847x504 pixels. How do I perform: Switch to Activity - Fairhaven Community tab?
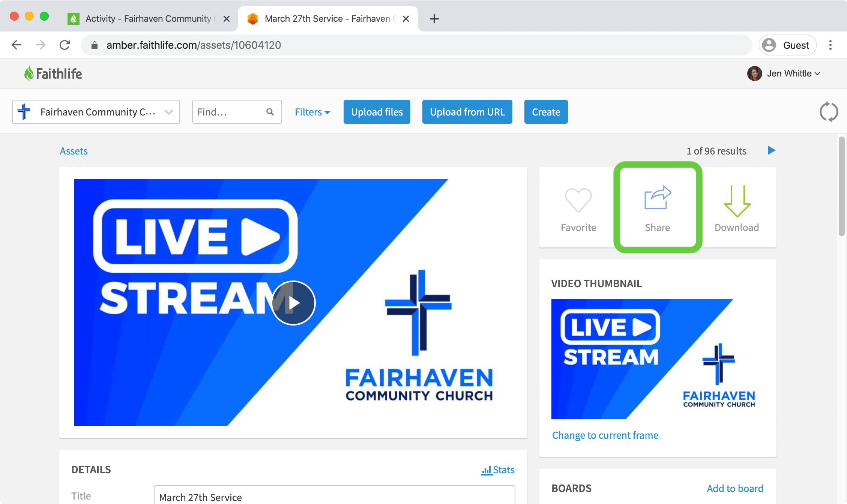149,19
